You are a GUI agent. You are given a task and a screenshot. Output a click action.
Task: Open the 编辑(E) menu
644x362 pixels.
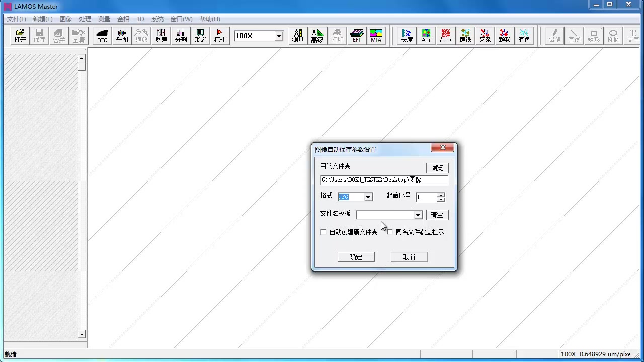pyautogui.click(x=43, y=19)
